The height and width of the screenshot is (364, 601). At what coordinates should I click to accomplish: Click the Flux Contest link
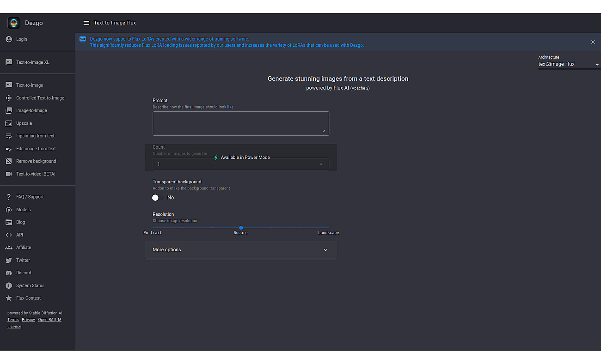[28, 298]
